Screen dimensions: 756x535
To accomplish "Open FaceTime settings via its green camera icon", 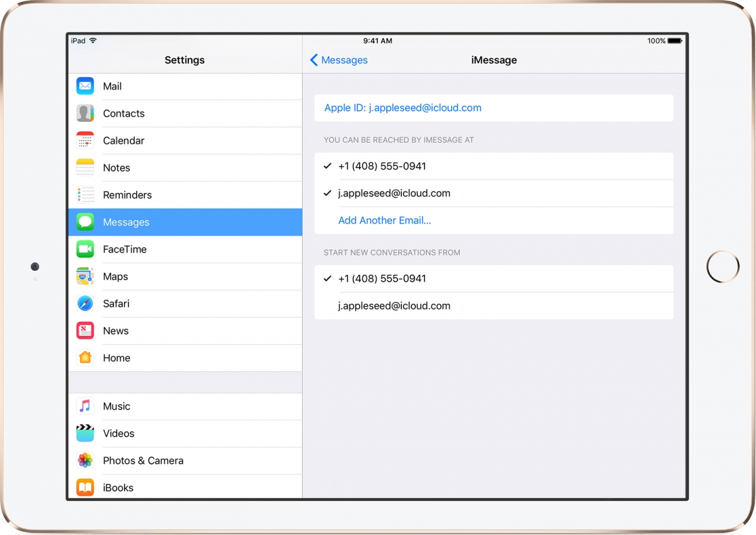I will pyautogui.click(x=85, y=249).
